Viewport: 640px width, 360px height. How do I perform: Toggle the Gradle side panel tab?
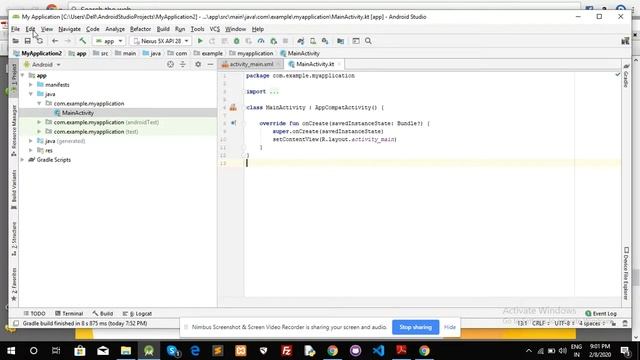click(626, 76)
